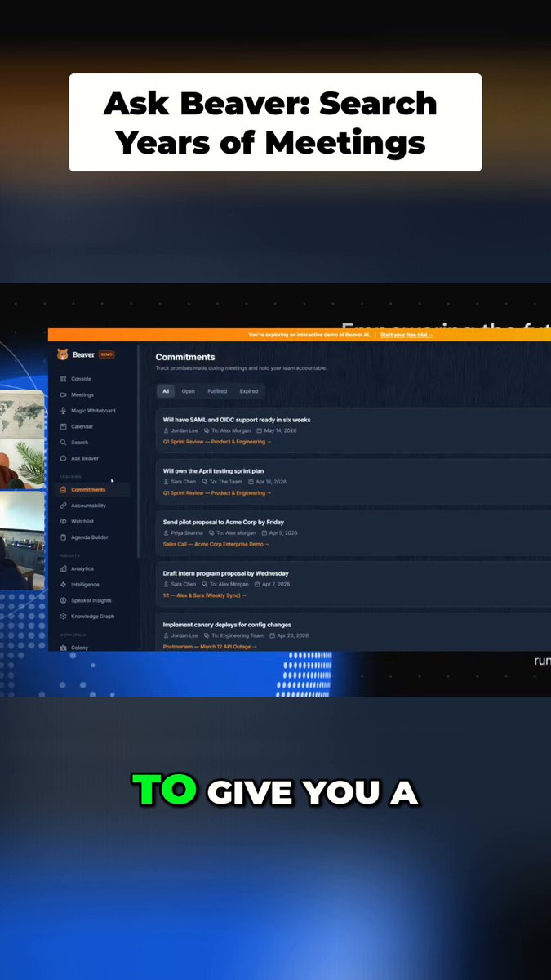
Task: Open the Knowledge Graph icon
Action: coord(64,617)
